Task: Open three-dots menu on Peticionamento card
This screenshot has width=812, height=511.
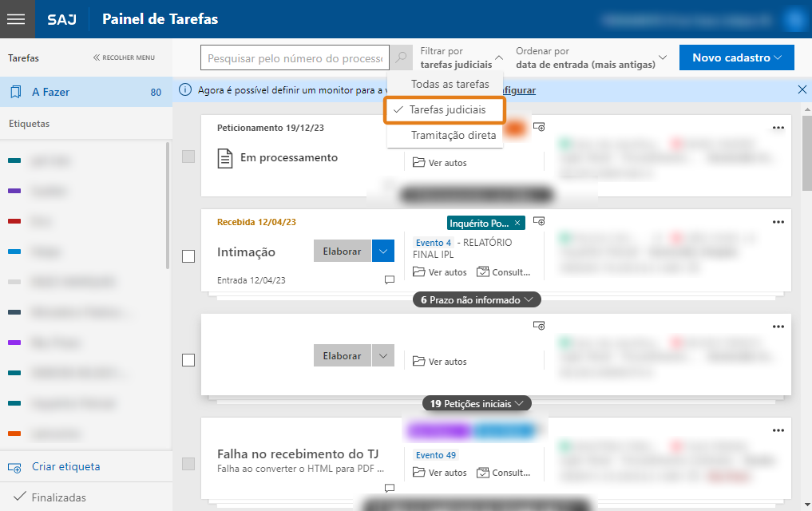Action: coord(778,128)
